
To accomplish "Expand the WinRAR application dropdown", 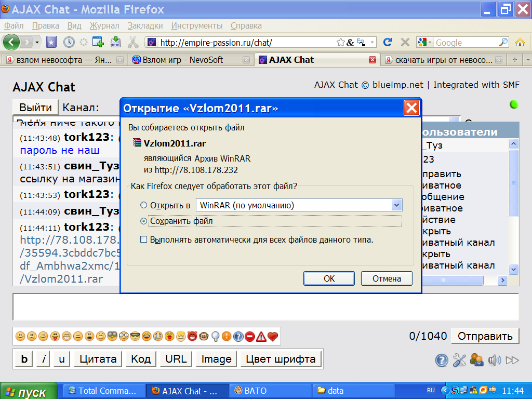I will 396,205.
